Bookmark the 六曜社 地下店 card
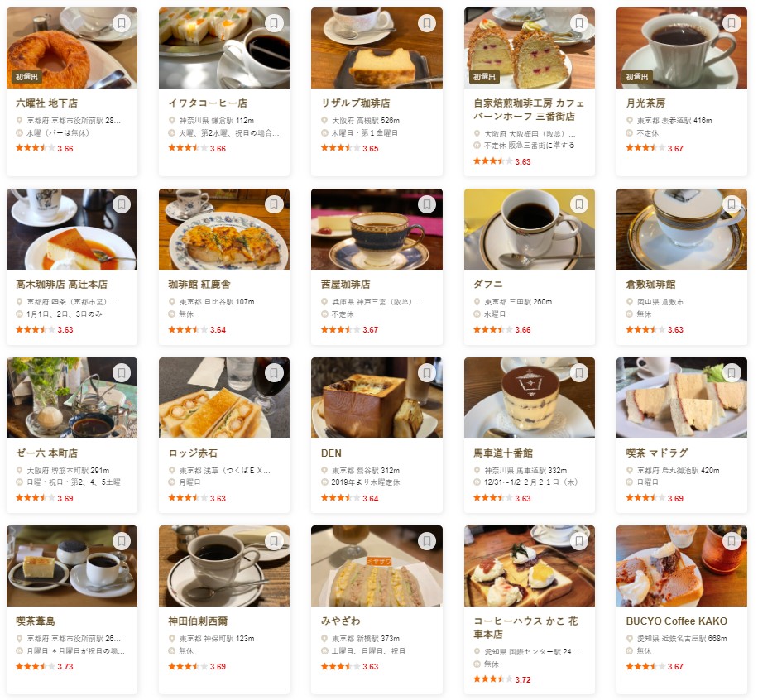 [122, 22]
